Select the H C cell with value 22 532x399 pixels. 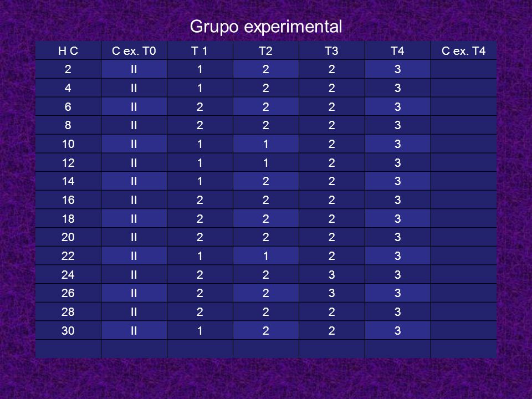(x=68, y=255)
